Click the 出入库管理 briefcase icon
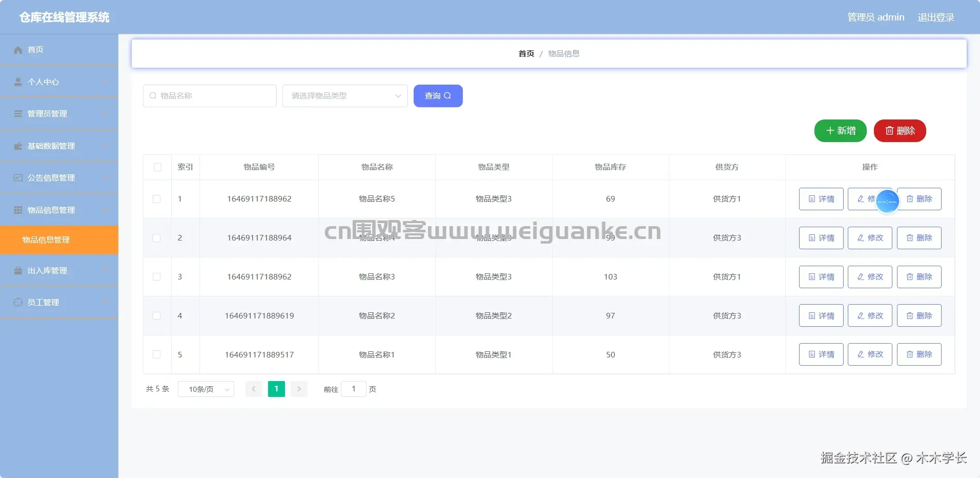 [x=18, y=271]
